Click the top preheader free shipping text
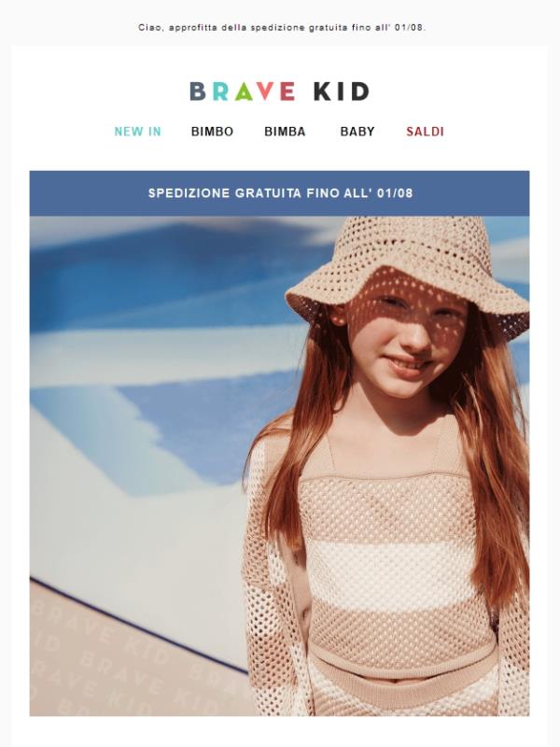 (x=282, y=28)
